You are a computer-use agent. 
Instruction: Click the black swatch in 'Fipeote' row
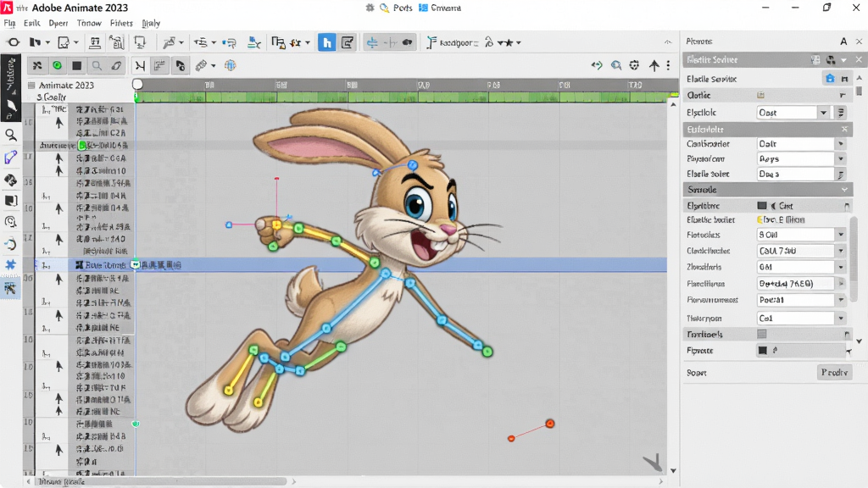(762, 350)
